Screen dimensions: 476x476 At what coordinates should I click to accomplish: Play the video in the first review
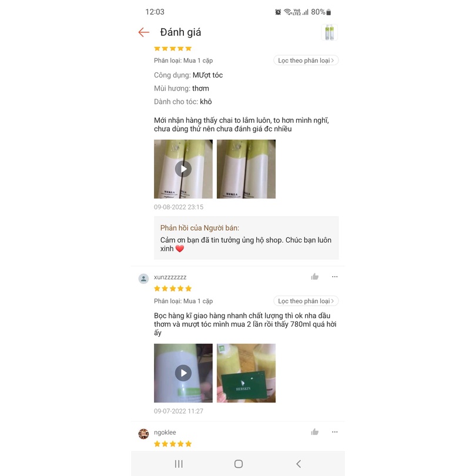point(183,169)
